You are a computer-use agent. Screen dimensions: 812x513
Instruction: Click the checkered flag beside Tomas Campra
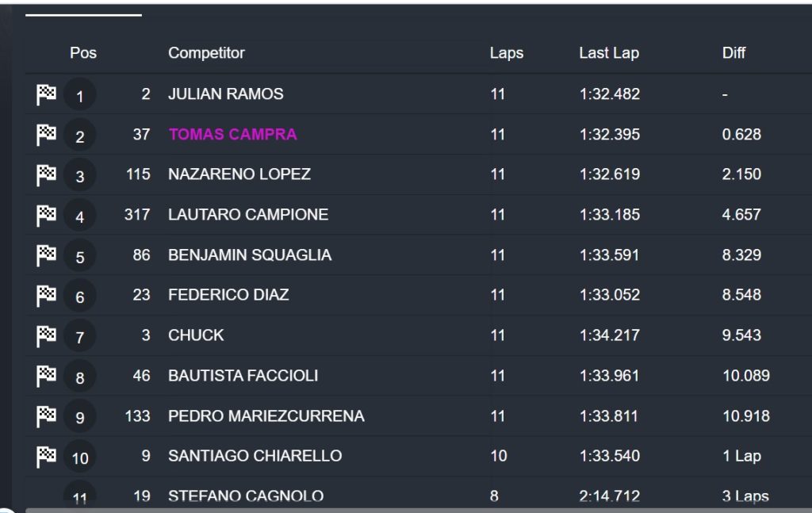point(47,136)
